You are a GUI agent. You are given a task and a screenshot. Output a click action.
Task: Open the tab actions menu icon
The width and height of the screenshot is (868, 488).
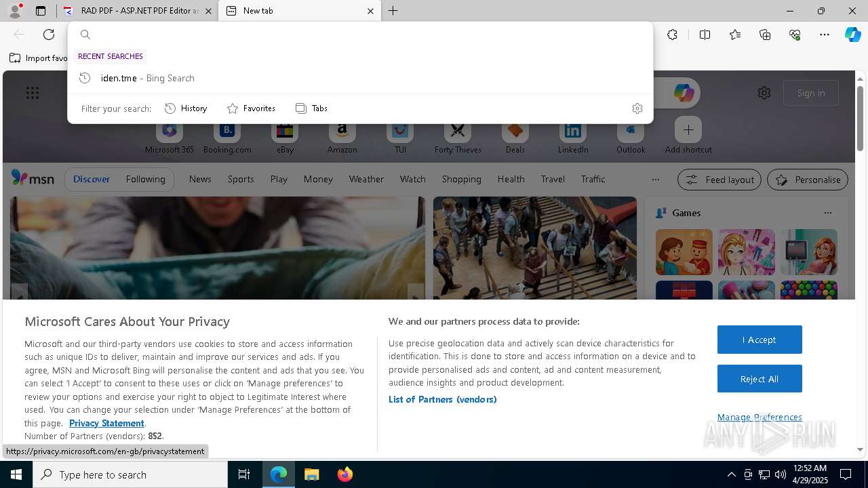pyautogui.click(x=41, y=11)
